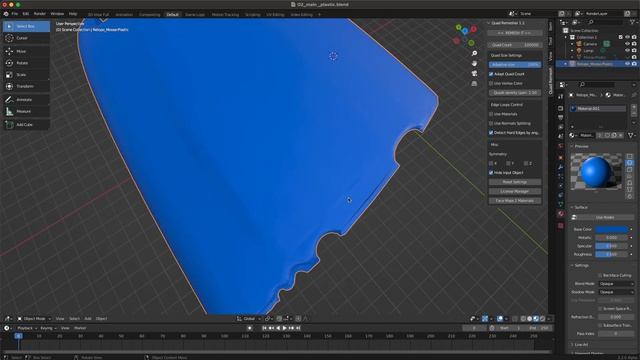Click the navigation gizmo red X axis
Viewport: 640px width, 360px height.
tap(473, 29)
